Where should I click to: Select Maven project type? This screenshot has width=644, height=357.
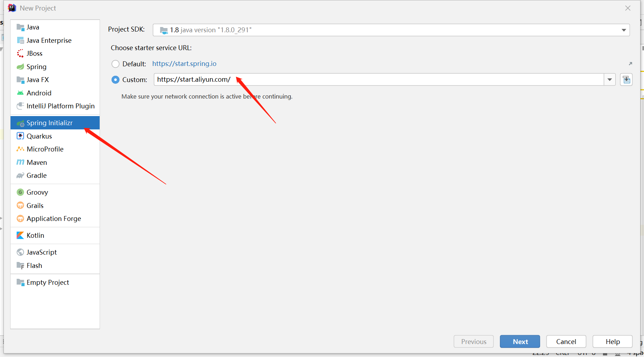click(x=55, y=162)
